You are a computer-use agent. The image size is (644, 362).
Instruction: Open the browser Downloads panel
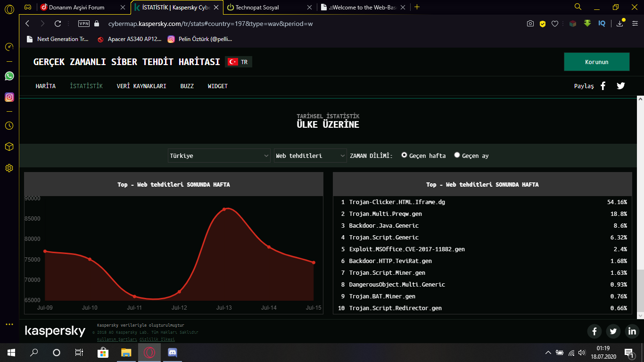pyautogui.click(x=619, y=24)
